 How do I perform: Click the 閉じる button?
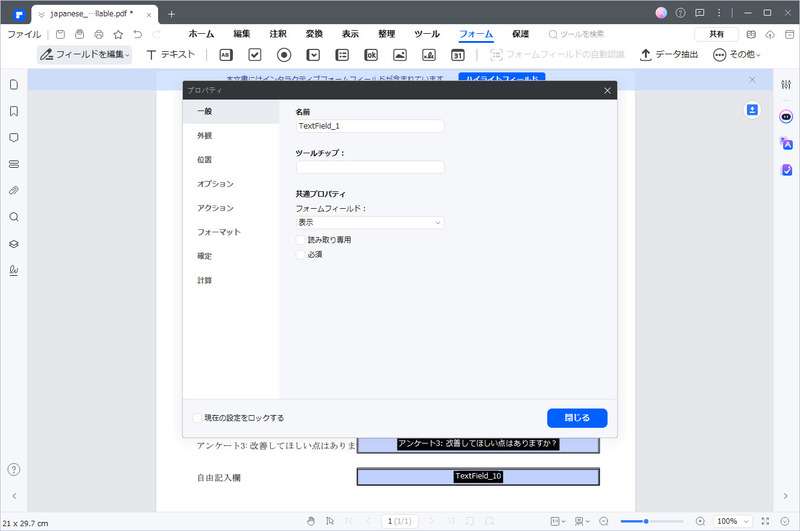point(577,418)
